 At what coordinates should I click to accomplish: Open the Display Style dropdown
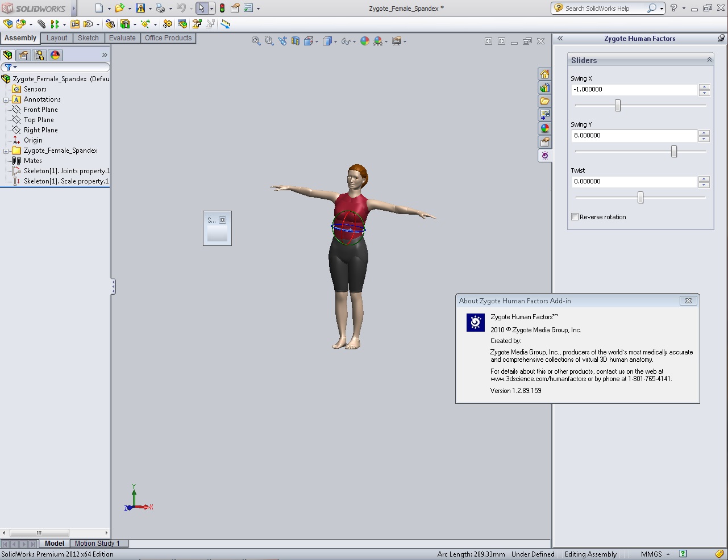(336, 41)
